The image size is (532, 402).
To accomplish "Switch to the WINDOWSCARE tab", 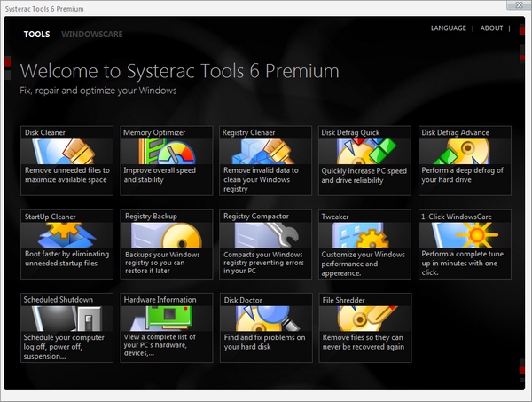I will (92, 35).
